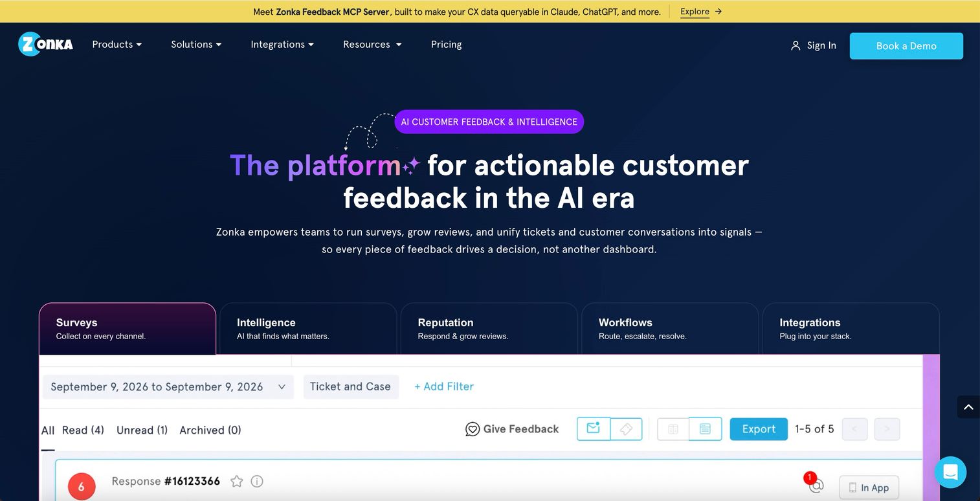This screenshot has width=980, height=501.
Task: Open the September 9, 2026 date range dropdown
Action: point(168,386)
